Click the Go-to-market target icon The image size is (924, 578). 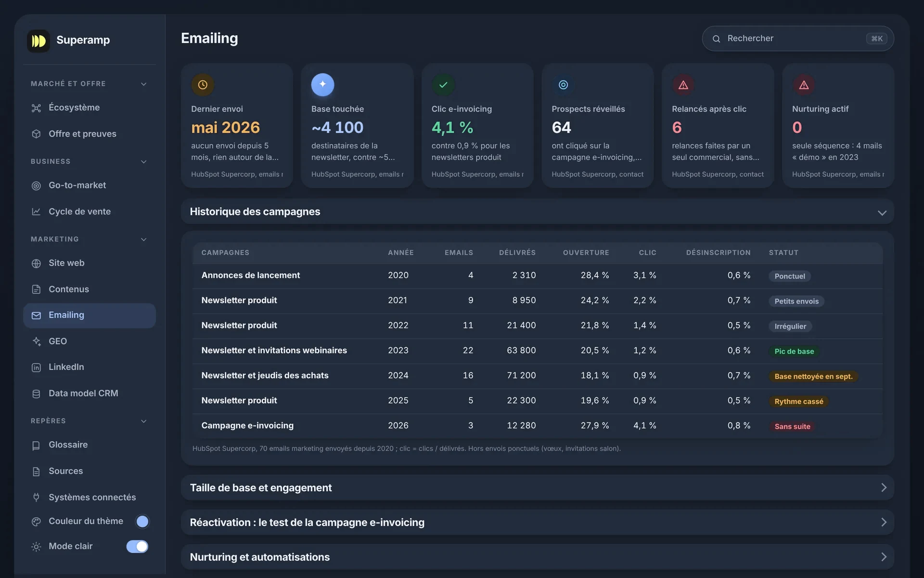pyautogui.click(x=36, y=185)
